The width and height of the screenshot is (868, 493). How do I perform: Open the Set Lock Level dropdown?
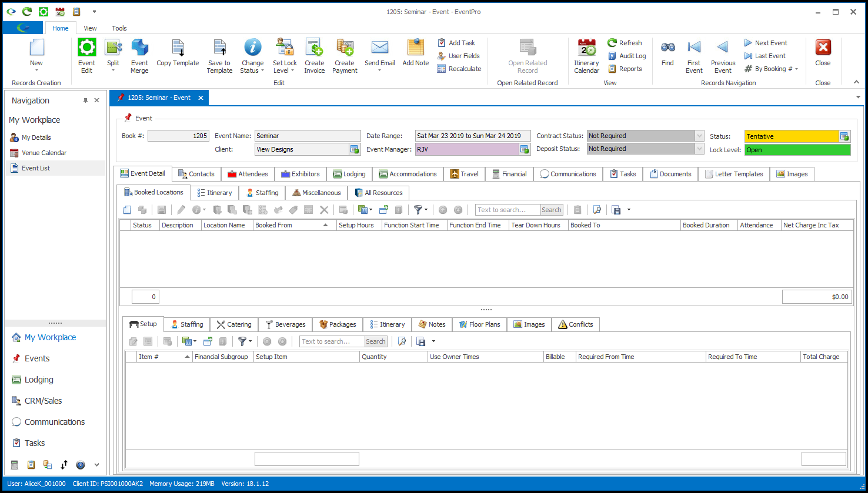click(x=292, y=71)
